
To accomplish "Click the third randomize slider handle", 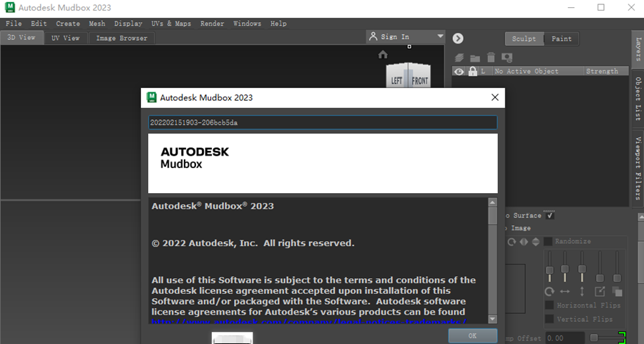I will [x=582, y=269].
